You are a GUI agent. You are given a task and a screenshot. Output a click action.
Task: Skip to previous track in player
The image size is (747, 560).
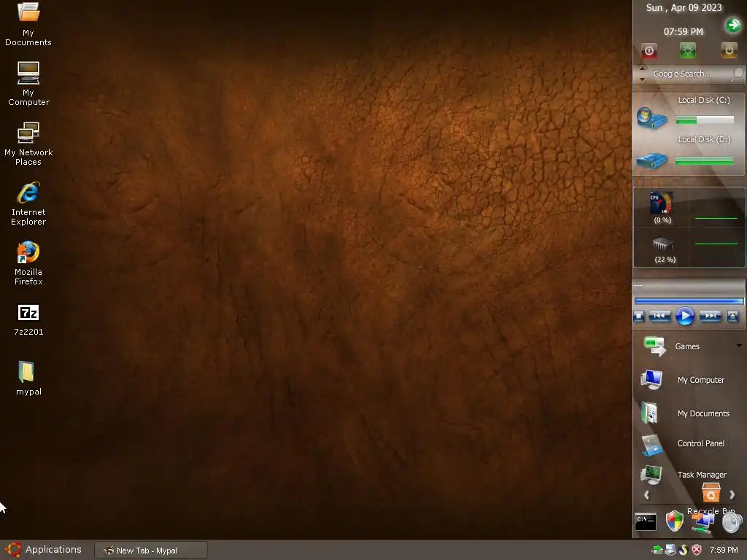(659, 316)
